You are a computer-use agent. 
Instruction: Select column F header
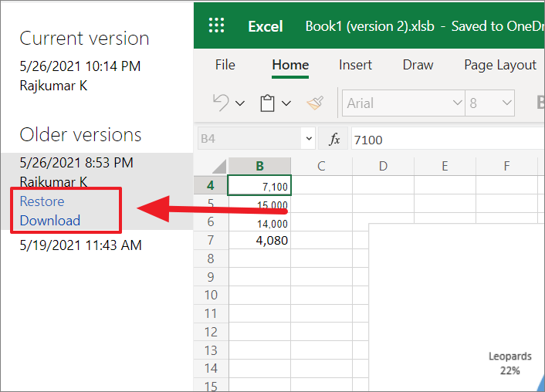(x=506, y=166)
